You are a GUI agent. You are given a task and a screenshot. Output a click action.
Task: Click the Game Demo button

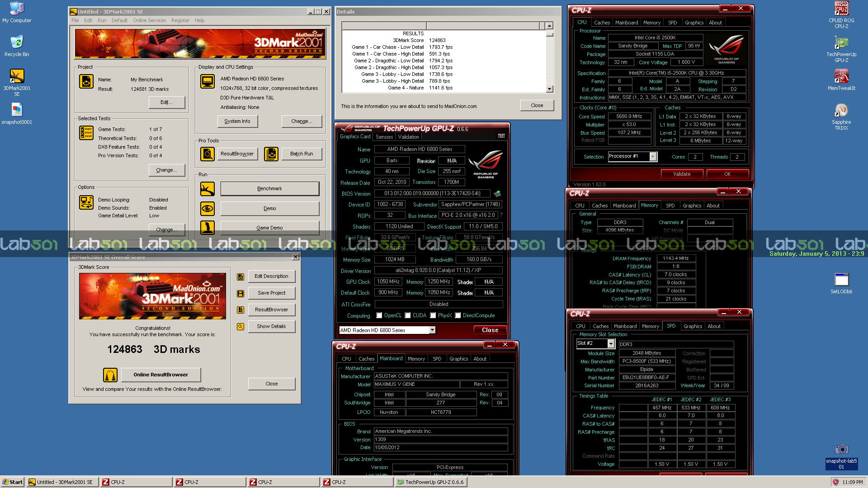(270, 228)
